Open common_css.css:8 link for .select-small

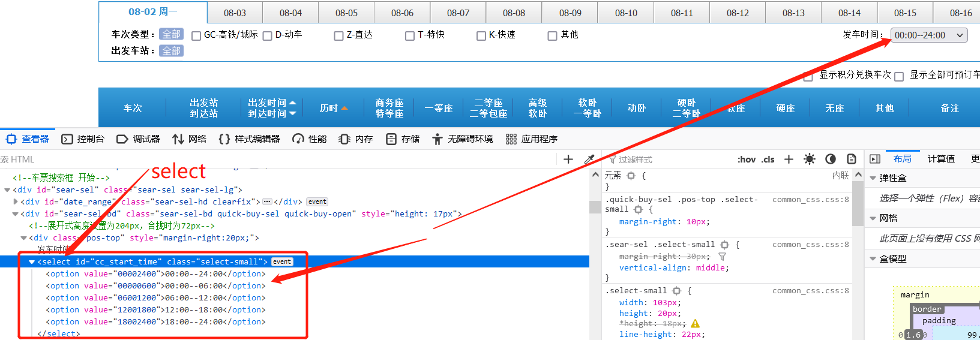coord(811,291)
